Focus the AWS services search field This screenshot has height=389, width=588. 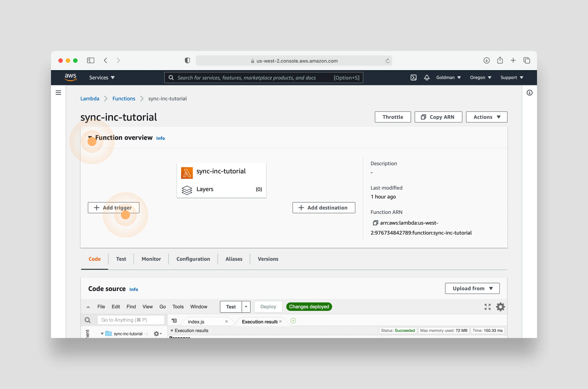pyautogui.click(x=263, y=78)
